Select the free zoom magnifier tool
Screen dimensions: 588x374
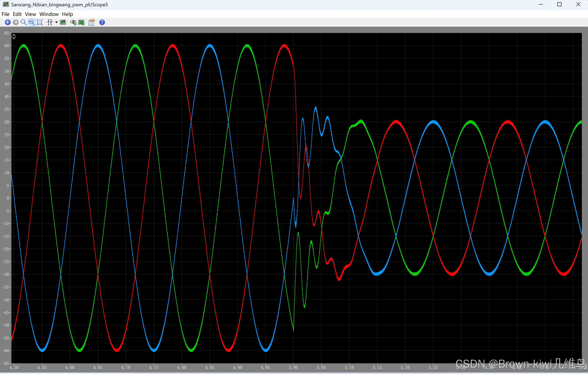pos(23,22)
